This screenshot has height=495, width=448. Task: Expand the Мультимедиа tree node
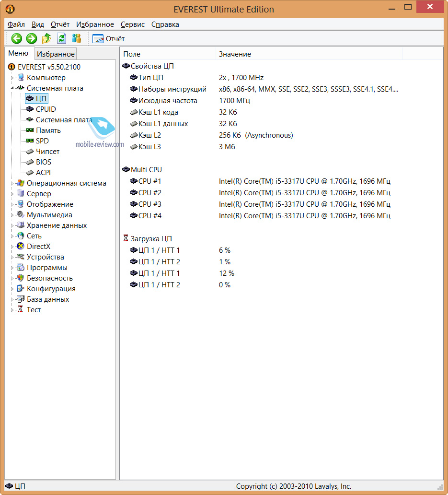click(x=12, y=215)
